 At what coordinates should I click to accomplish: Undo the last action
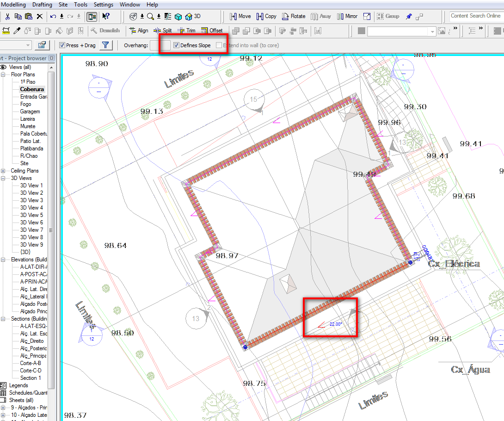pos(53,16)
